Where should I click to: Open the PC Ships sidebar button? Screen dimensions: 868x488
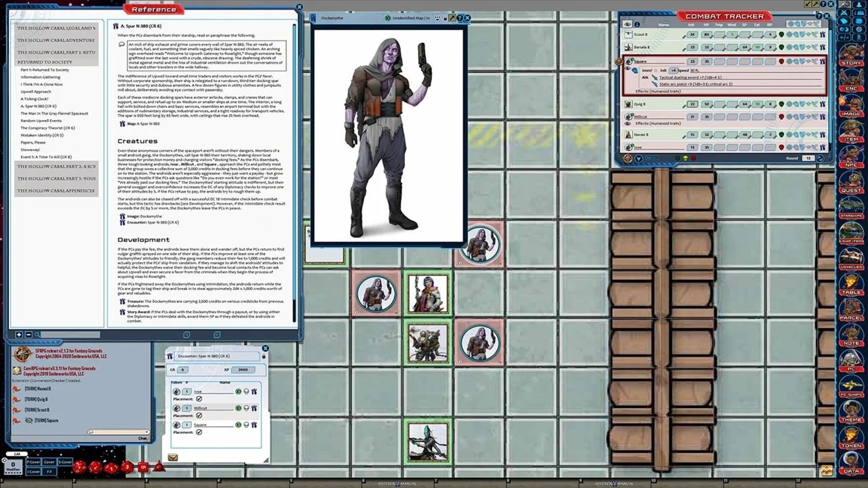(851, 385)
